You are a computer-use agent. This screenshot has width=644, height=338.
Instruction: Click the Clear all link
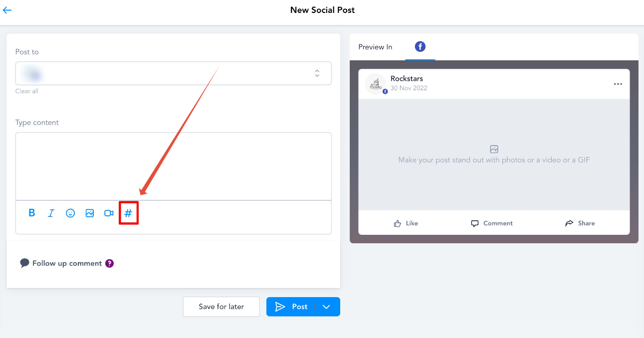(27, 91)
